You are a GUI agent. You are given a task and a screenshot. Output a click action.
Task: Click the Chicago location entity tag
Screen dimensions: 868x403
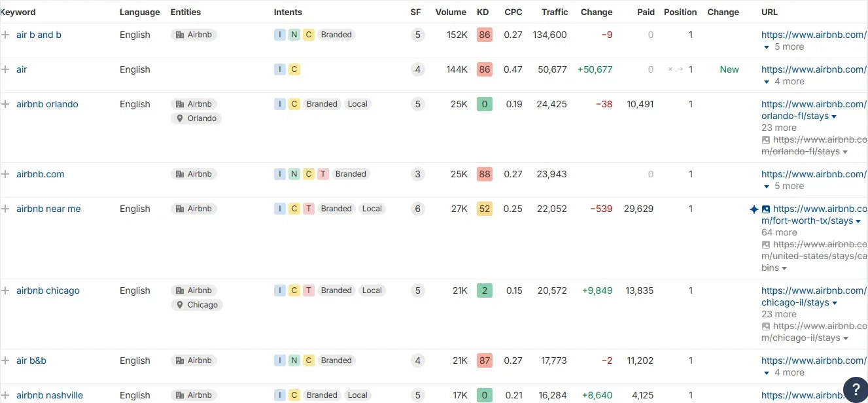click(197, 305)
